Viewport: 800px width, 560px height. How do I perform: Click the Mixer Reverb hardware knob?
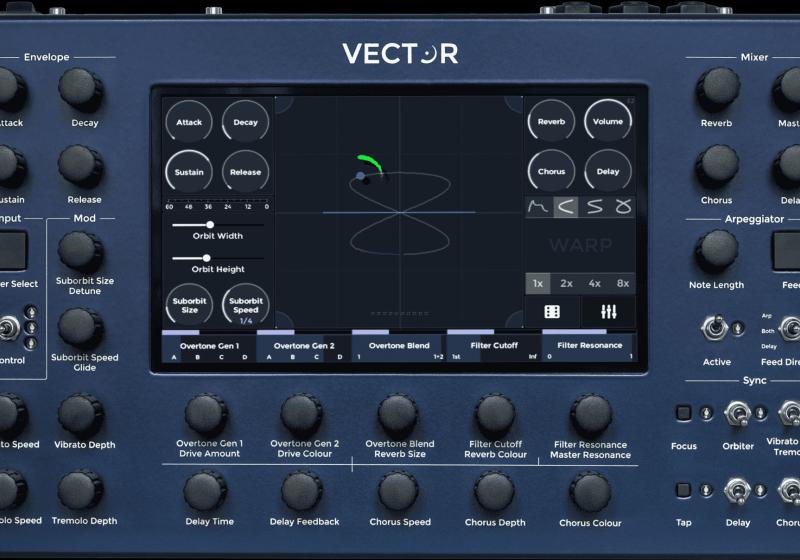(x=718, y=90)
